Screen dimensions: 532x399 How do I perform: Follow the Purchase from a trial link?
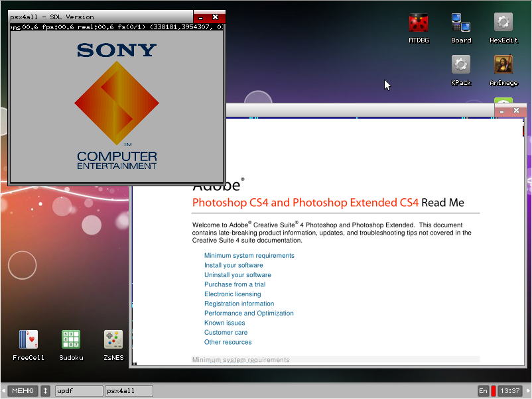[235, 284]
